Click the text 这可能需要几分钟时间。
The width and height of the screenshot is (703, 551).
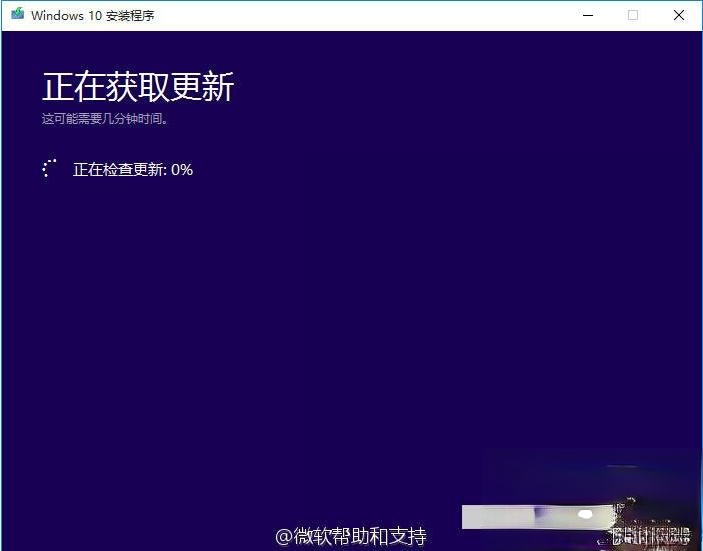tap(105, 119)
